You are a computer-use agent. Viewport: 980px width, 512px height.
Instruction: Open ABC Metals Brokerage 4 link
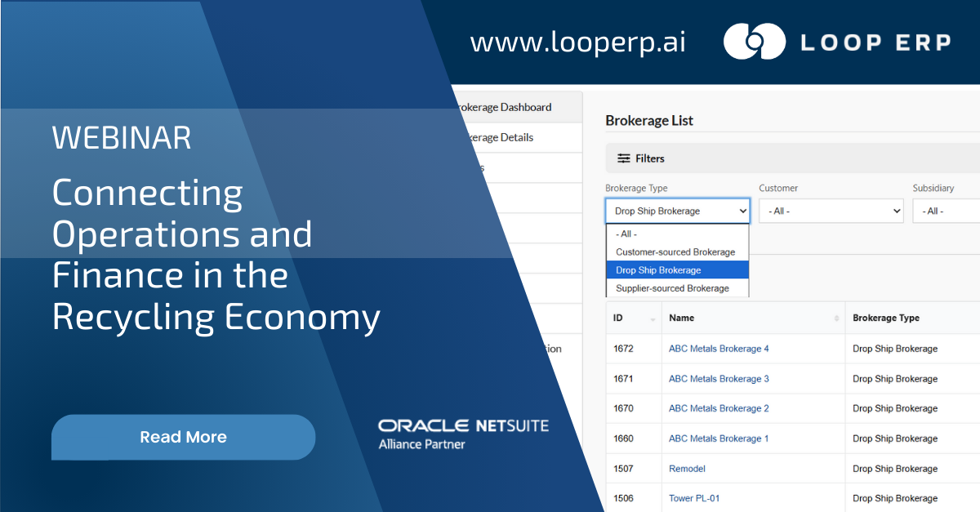719,349
